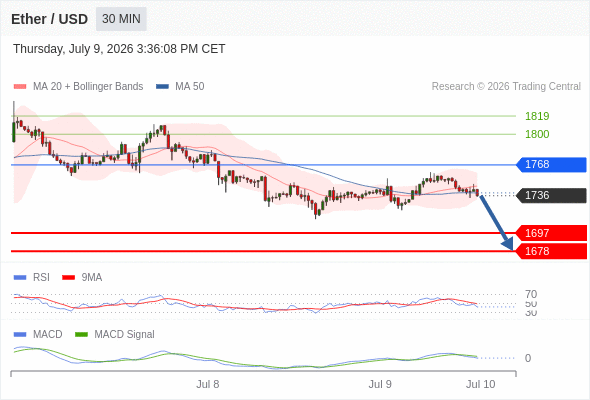Image resolution: width=590 pixels, height=400 pixels.
Task: Click the RSI blue legend marker
Action: pyautogui.click(x=20, y=278)
